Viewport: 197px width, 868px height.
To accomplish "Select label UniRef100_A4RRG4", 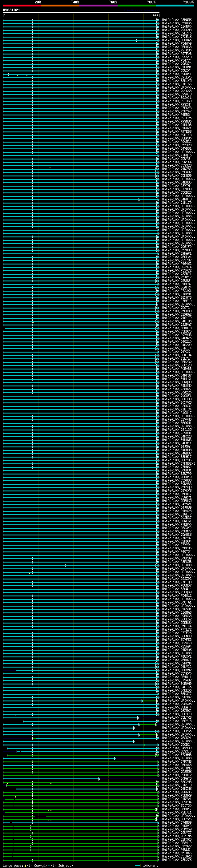I will 176,115.
